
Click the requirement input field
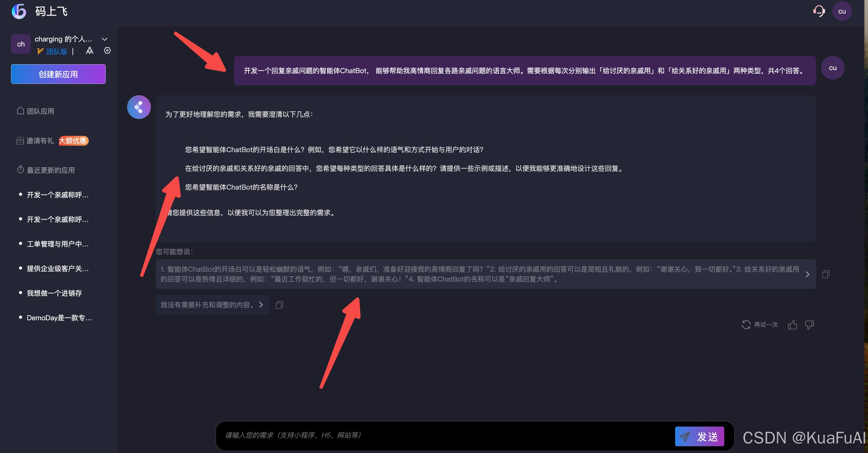pyautogui.click(x=445, y=435)
